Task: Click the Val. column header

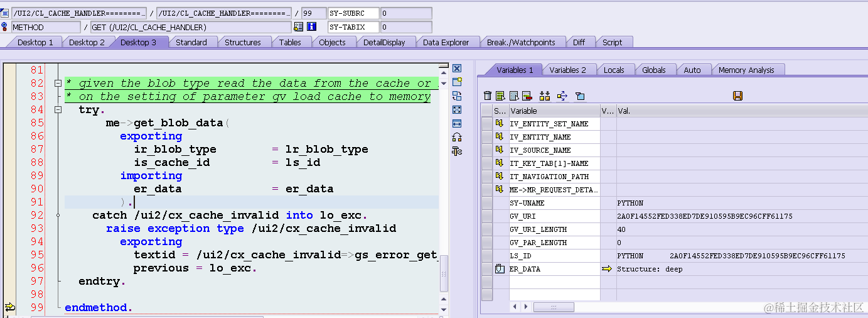Action: (742, 111)
